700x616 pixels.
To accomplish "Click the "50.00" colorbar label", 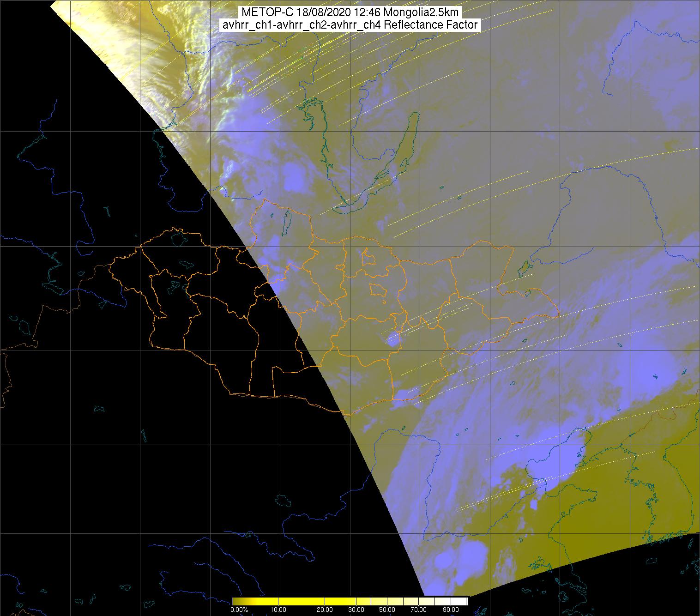I will point(387,610).
